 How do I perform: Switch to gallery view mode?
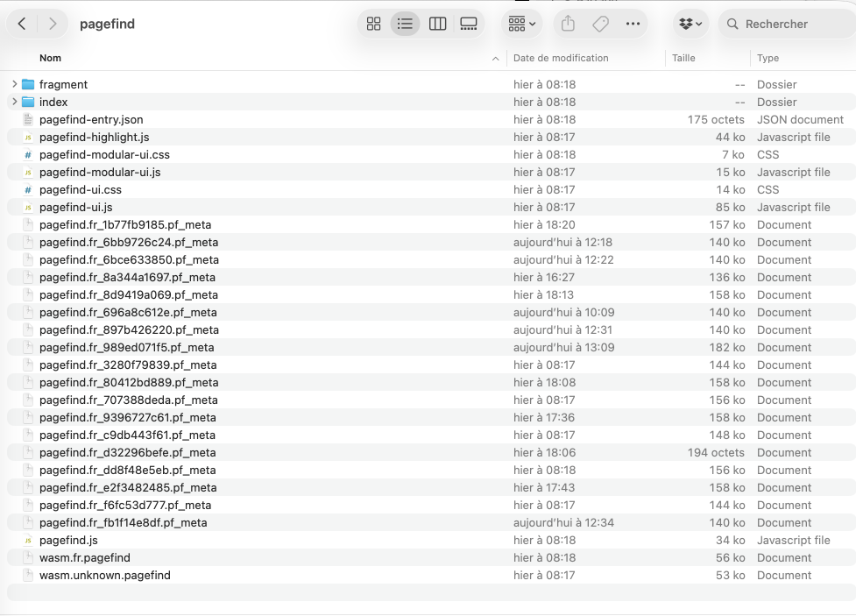(x=469, y=25)
